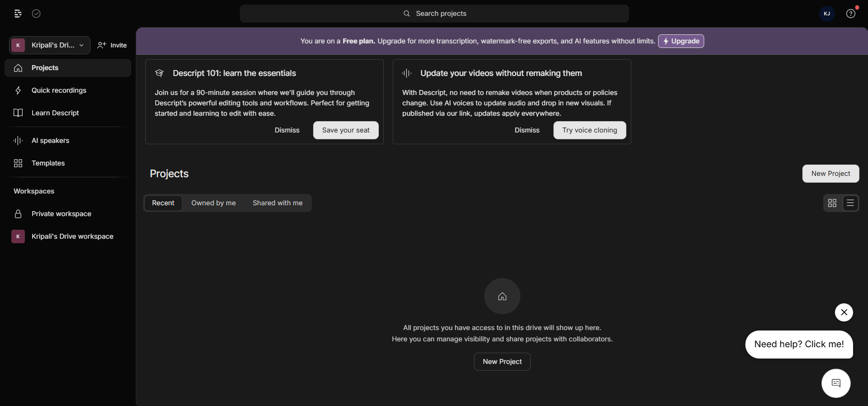Click the waveform icon on Update your videos card

pos(407,73)
